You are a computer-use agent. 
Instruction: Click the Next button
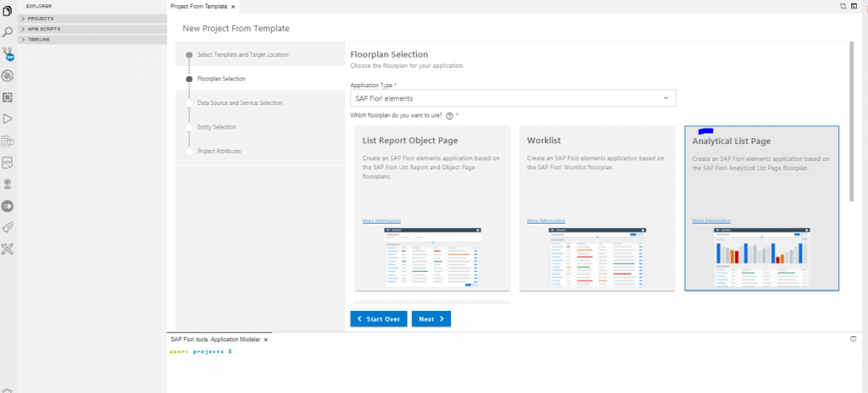(431, 318)
